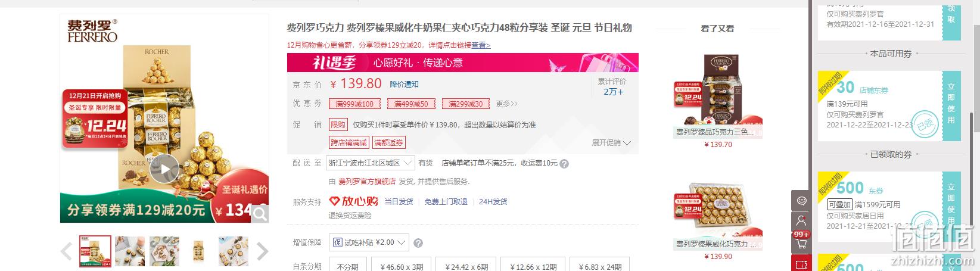Click the 满999减100 coupon tag
The image size is (980, 271).
pyautogui.click(x=354, y=104)
